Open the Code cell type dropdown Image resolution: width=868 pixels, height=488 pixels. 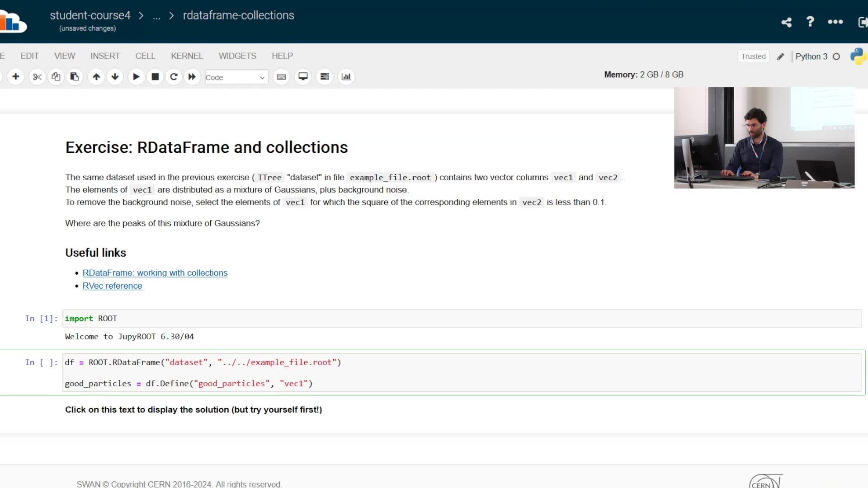pyautogui.click(x=236, y=77)
